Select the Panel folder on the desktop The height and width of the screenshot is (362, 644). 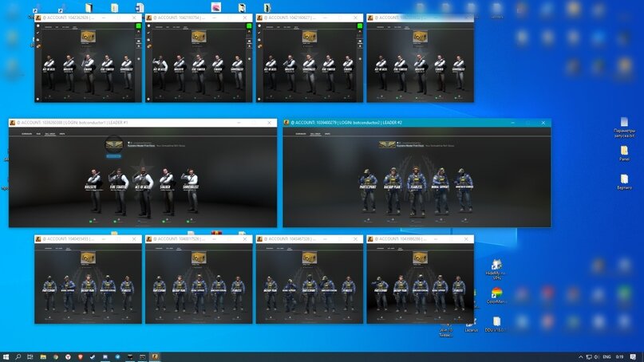(624, 154)
